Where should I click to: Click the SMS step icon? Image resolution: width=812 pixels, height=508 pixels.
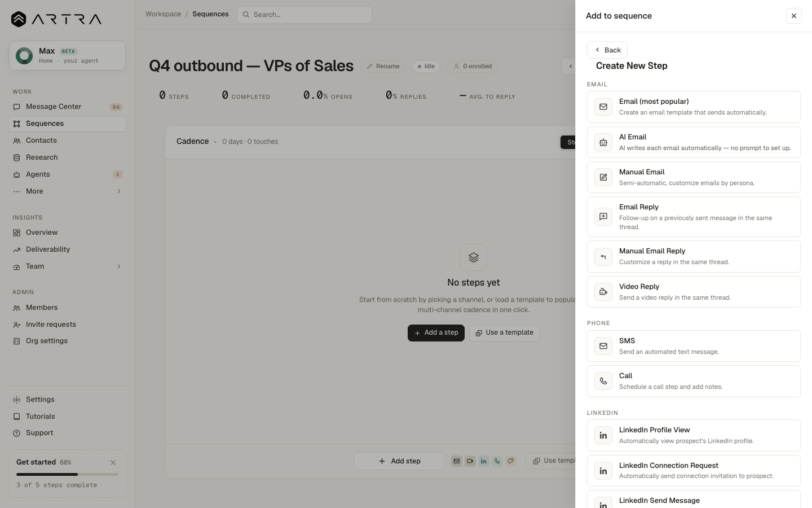(x=603, y=346)
